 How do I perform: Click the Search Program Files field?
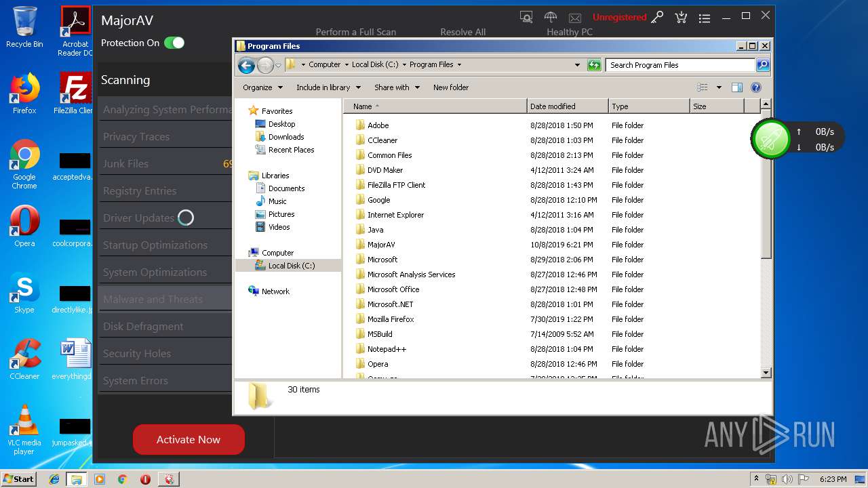(x=680, y=65)
